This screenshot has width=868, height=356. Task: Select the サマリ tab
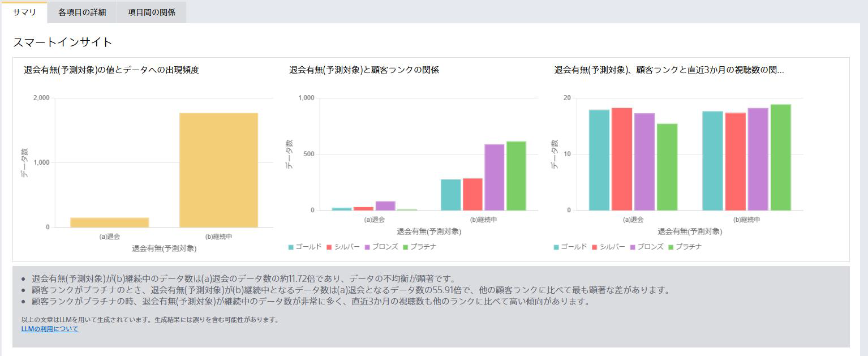click(23, 12)
